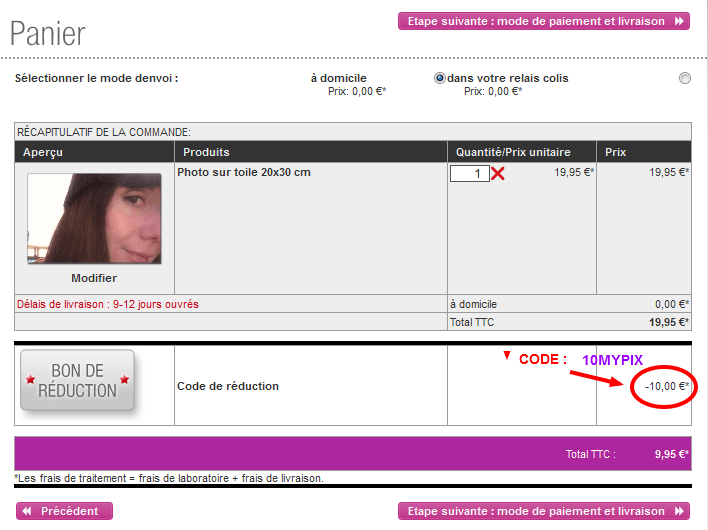Viewport: 708px width, 530px height.
Task: Click the 'Produits' column header
Action: [206, 152]
